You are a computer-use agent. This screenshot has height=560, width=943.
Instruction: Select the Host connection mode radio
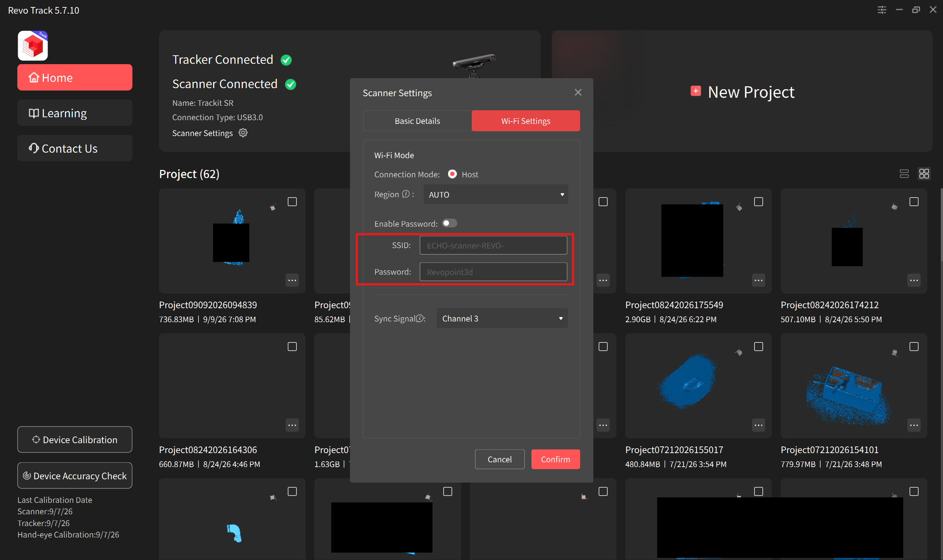[452, 174]
